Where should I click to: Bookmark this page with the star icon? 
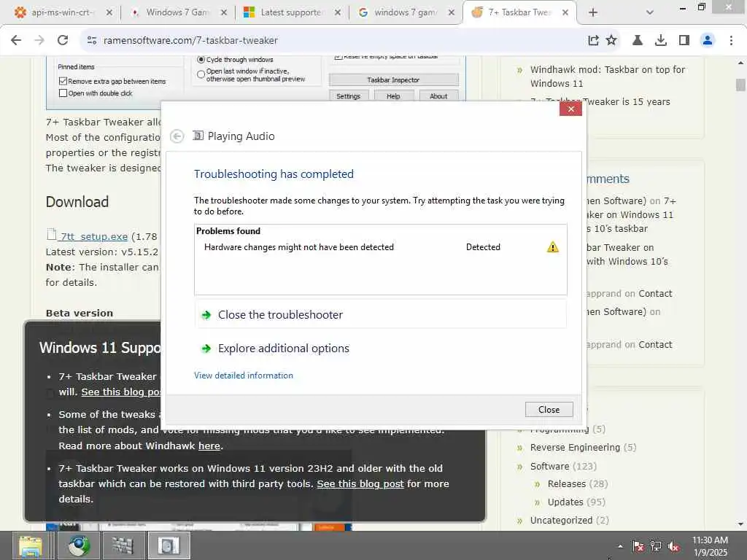(x=612, y=41)
